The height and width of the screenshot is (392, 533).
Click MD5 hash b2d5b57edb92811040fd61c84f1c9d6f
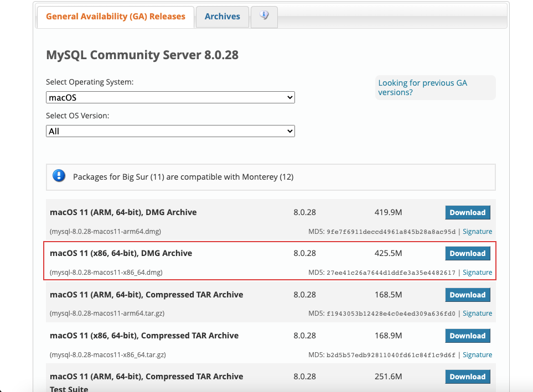pyautogui.click(x=391, y=355)
